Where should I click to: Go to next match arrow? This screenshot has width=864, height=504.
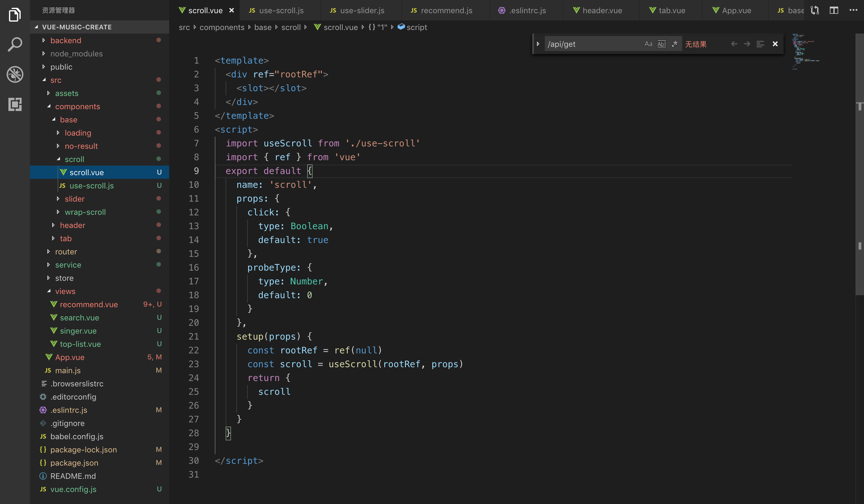click(x=747, y=44)
